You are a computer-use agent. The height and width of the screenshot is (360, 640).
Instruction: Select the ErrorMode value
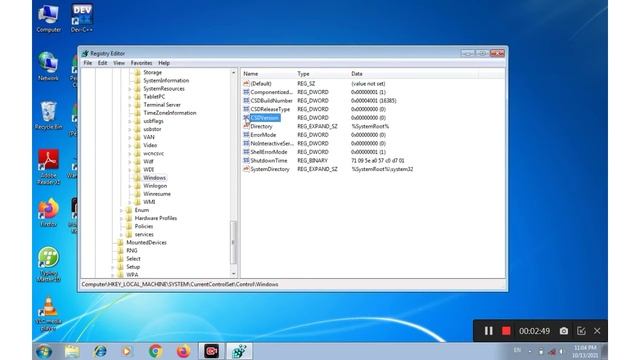coord(263,135)
